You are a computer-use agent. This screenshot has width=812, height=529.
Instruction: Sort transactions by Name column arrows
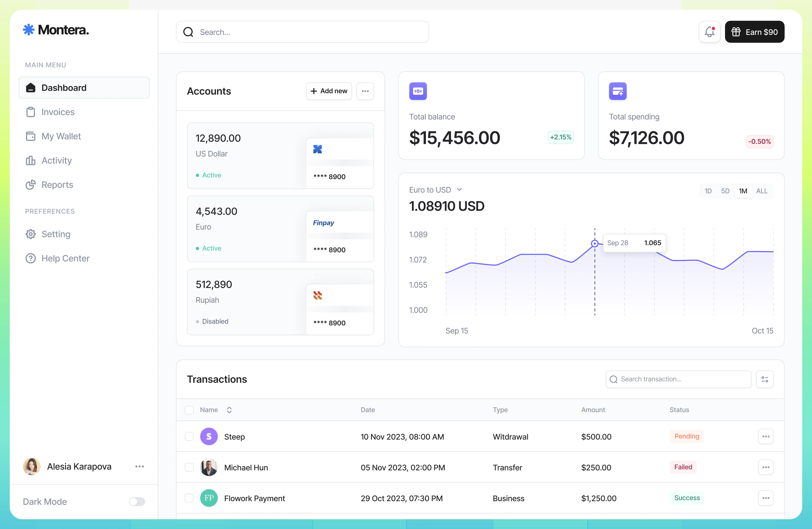pyautogui.click(x=229, y=410)
